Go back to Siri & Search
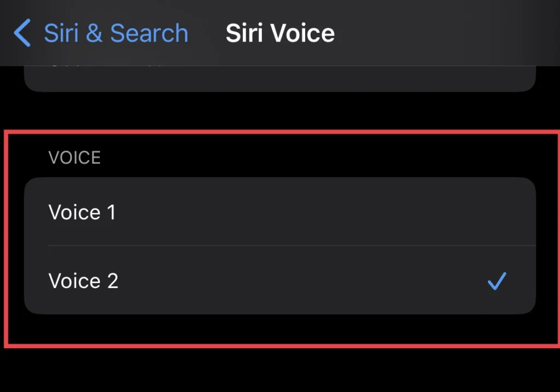This screenshot has height=392, width=560. pos(115,33)
